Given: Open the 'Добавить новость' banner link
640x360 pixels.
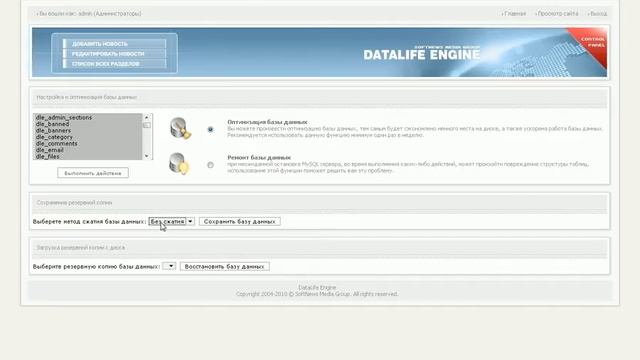Looking at the screenshot, I should click(x=115, y=44).
